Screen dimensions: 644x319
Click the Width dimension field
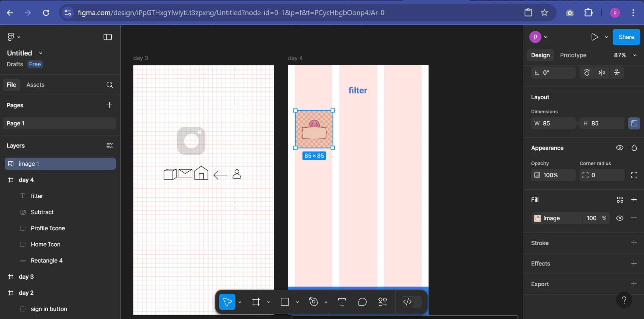[x=554, y=123]
